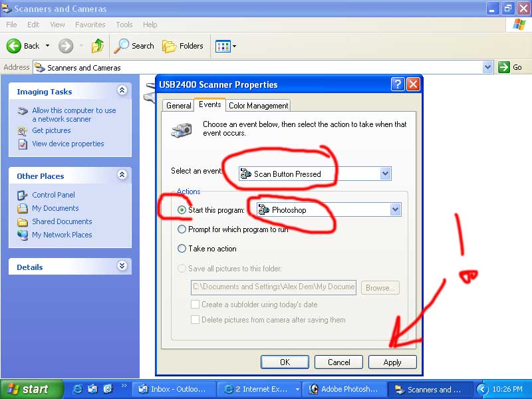The height and width of the screenshot is (399, 532).
Task: Switch to the General tab
Action: point(178,106)
